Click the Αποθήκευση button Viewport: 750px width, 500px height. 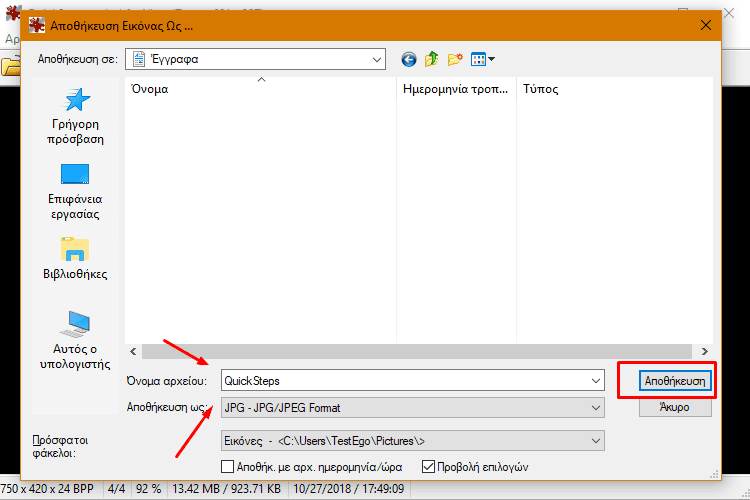675,381
